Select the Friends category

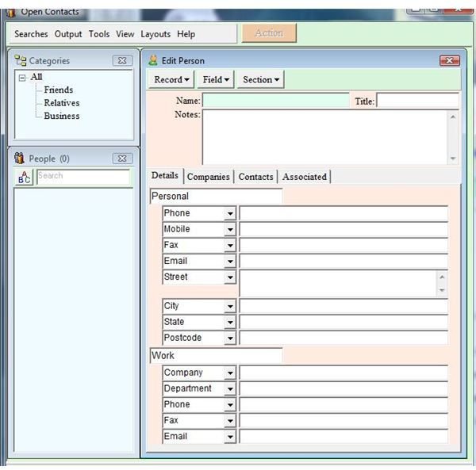pos(59,90)
